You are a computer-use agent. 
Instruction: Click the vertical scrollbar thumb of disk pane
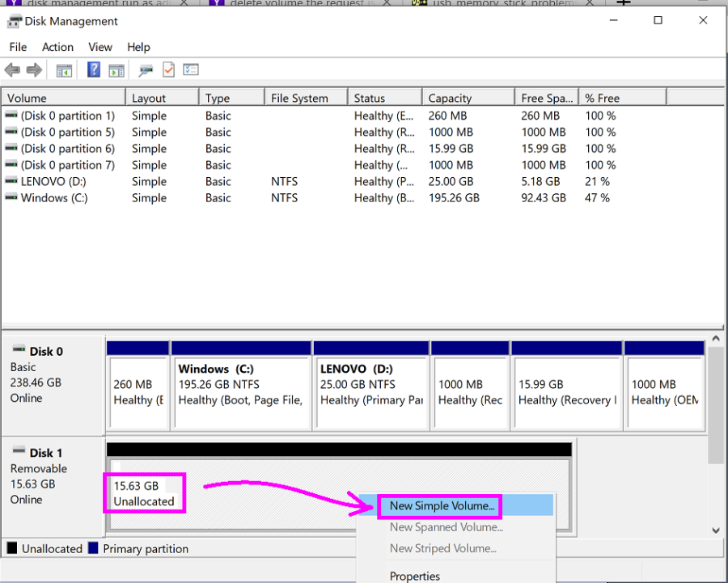pyautogui.click(x=716, y=404)
